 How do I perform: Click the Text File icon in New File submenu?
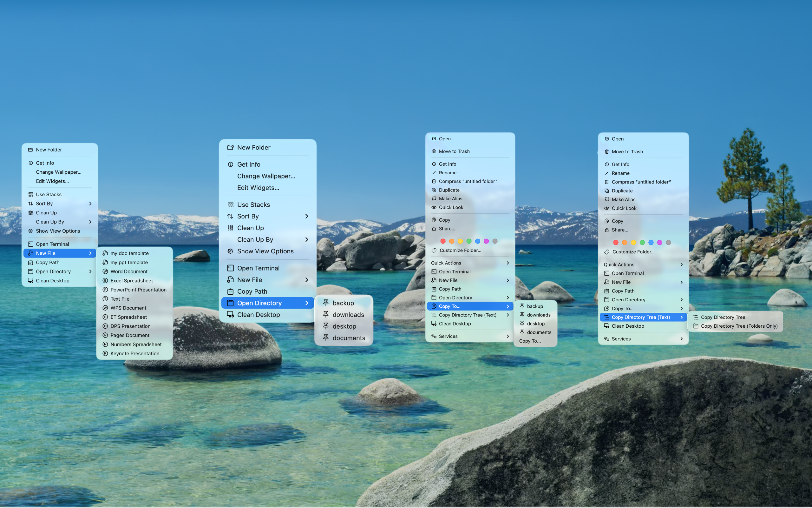pos(105,299)
